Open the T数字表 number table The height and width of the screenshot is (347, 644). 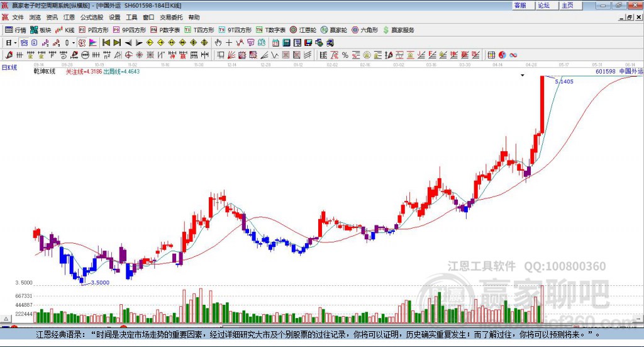(270, 30)
